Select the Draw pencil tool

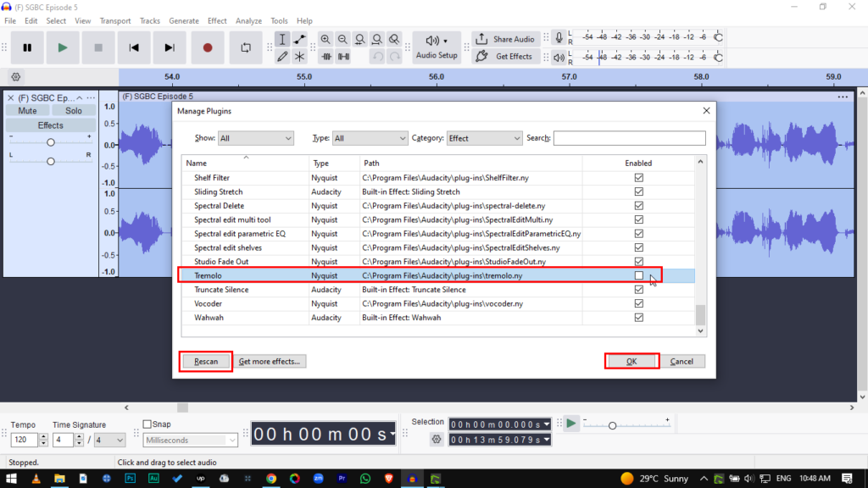pos(282,57)
